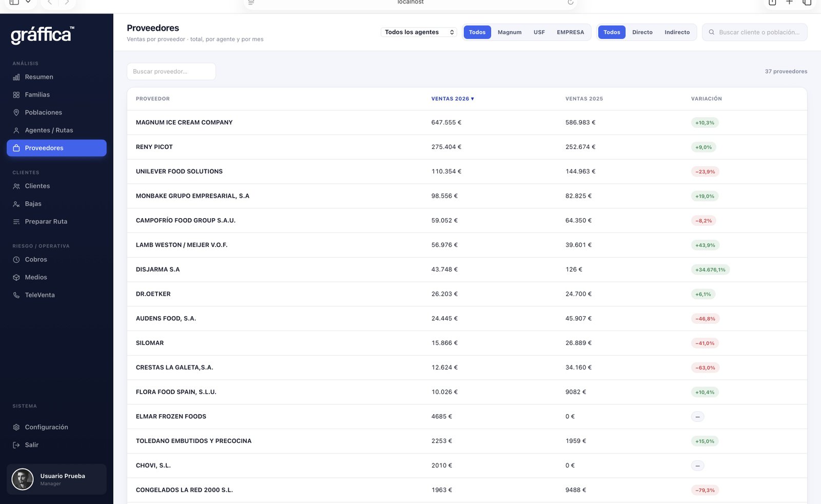The image size is (821, 504).
Task: Open CAMPOFRÍO FOOD GROUP S.A.U. row
Action: tap(467, 221)
